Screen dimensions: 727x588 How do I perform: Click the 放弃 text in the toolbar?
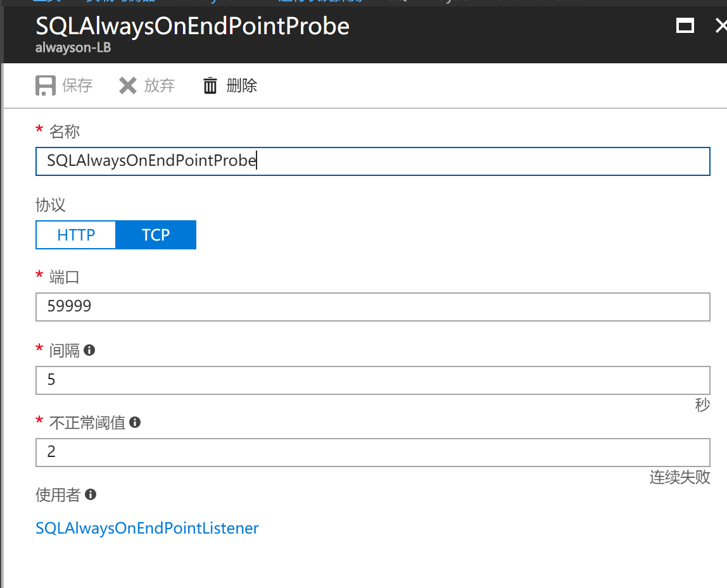click(159, 85)
